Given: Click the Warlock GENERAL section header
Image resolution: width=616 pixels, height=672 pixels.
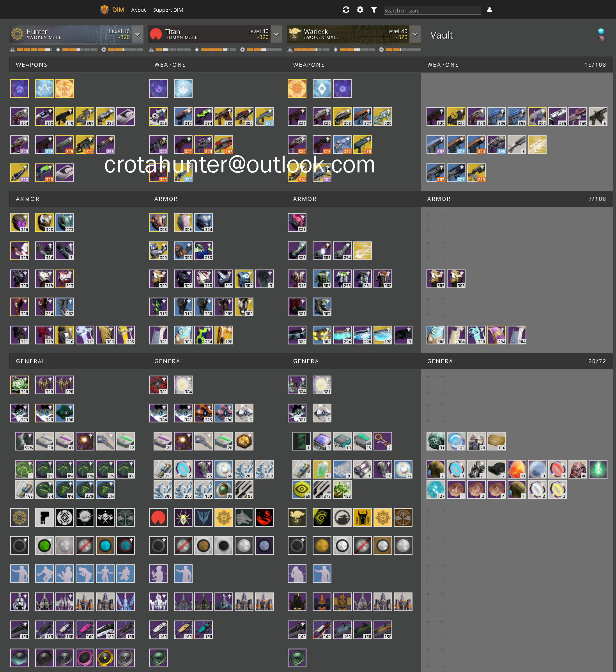Looking at the screenshot, I should (308, 361).
